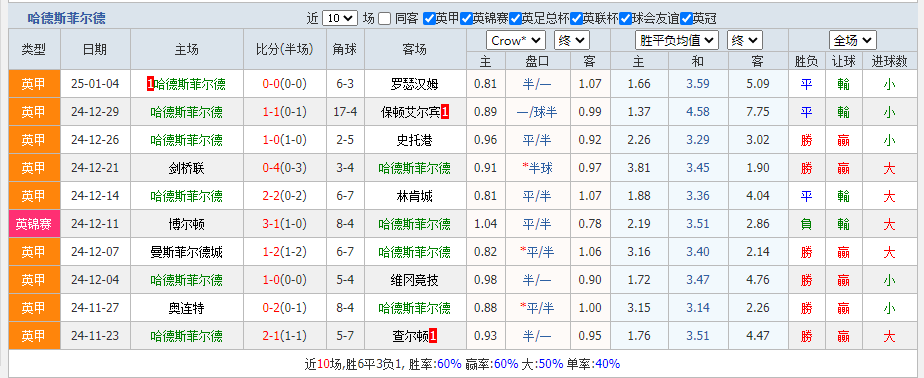The width and height of the screenshot is (924, 378).
Task: Click the 让球 column header
Action: pos(843,61)
